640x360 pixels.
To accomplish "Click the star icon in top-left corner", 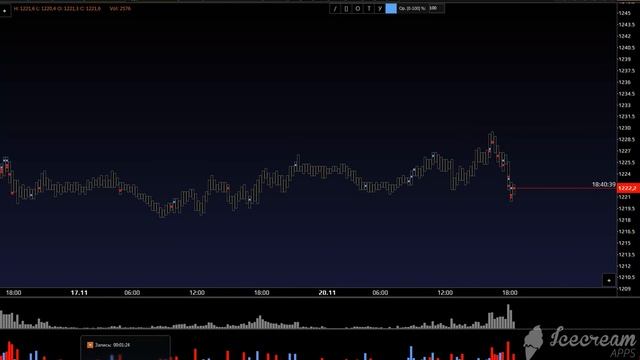I will point(5,11).
